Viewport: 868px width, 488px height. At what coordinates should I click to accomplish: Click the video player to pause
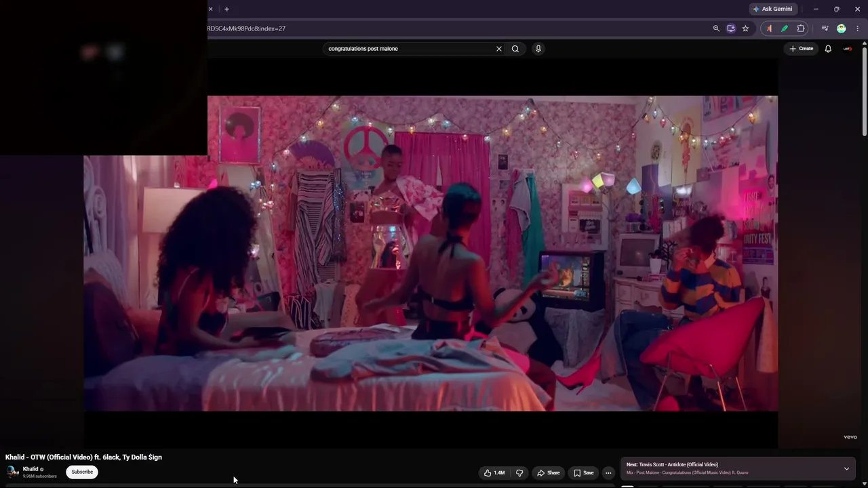(x=431, y=253)
